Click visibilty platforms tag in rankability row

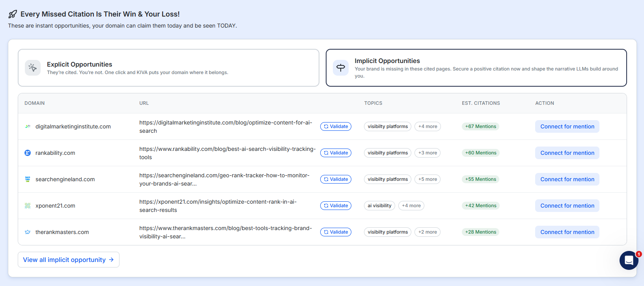[x=388, y=153]
